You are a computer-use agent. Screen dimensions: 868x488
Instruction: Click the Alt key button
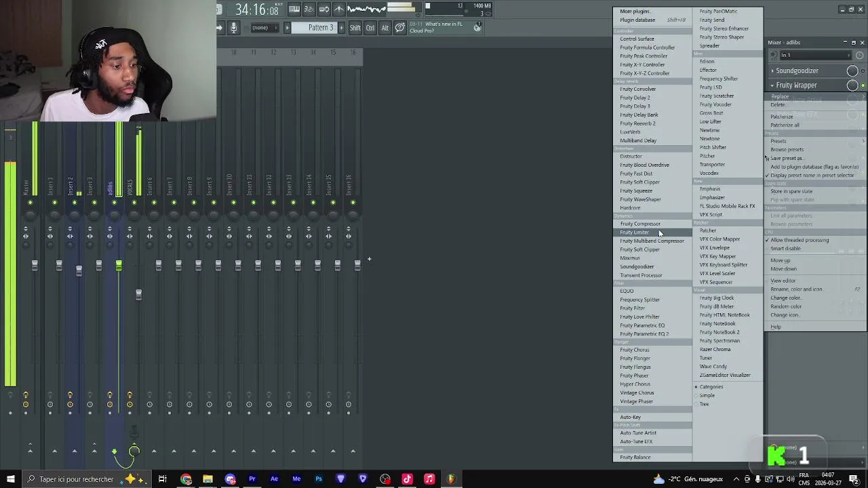coord(384,28)
